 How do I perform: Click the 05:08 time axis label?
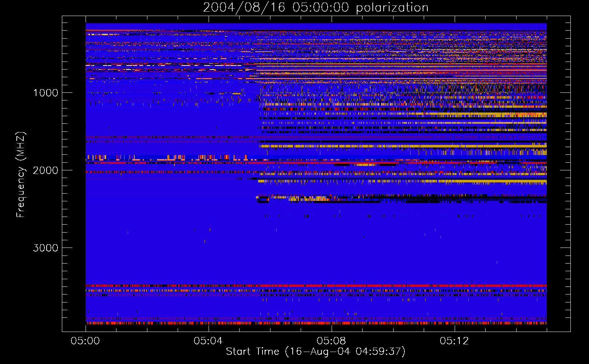pos(331,341)
